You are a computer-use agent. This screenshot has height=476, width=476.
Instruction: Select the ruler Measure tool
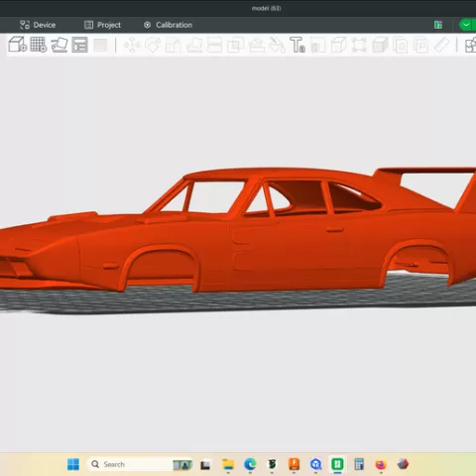click(x=441, y=45)
